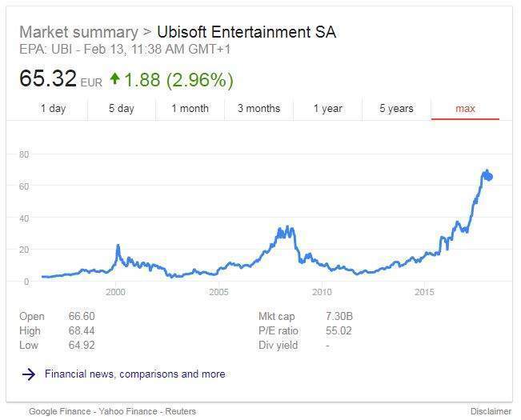Open the Reuters link

pyautogui.click(x=180, y=411)
